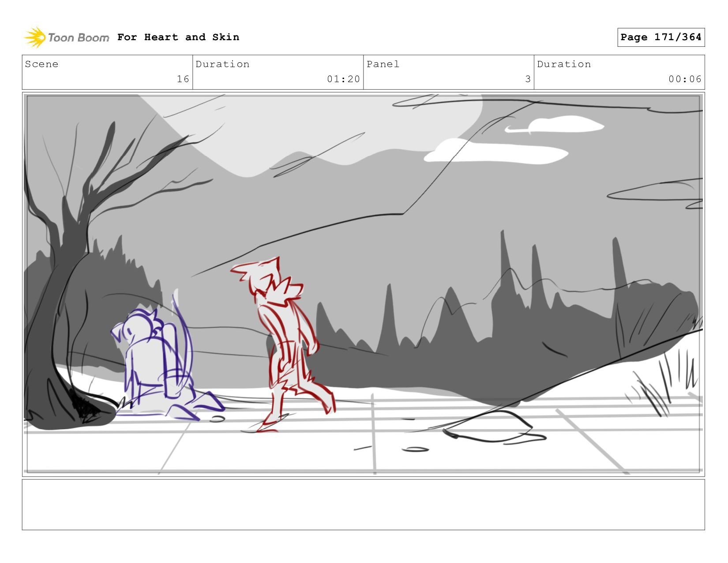Click the storyboard panel drawing
Image resolution: width=728 pixels, height=563 pixels.
pos(363,284)
